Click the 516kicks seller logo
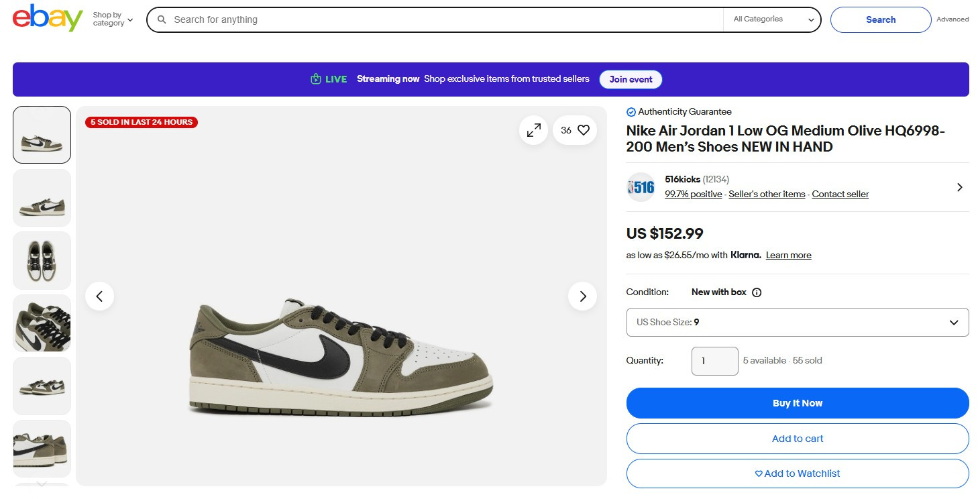 tap(641, 187)
